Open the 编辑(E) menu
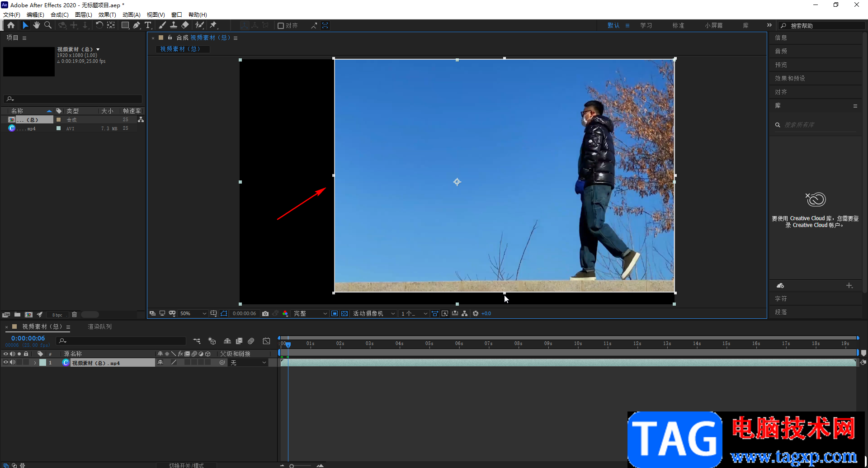The height and width of the screenshot is (468, 868). pyautogui.click(x=35, y=15)
